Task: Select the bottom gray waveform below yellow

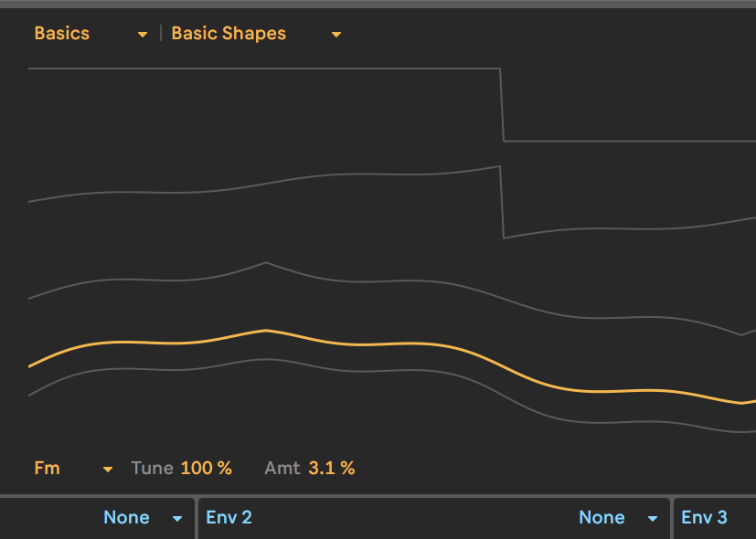Action: click(x=265, y=360)
